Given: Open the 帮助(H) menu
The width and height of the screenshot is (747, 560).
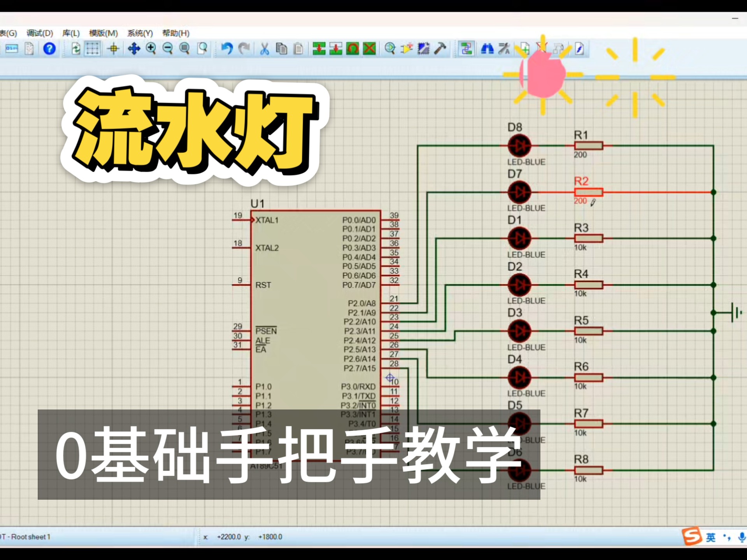Looking at the screenshot, I should click(175, 33).
